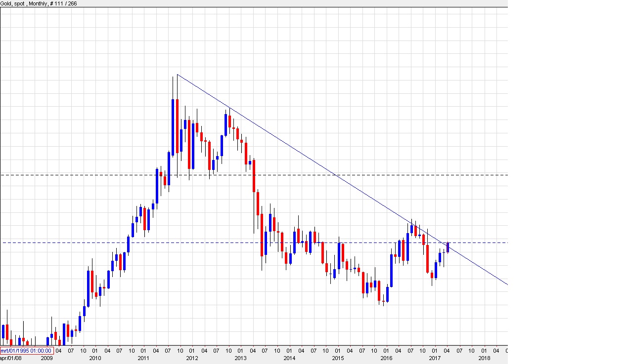Click the red-boxed date field 'mrt/01/1995 01:00:00'
This screenshot has width=630, height=364.
pos(27,351)
